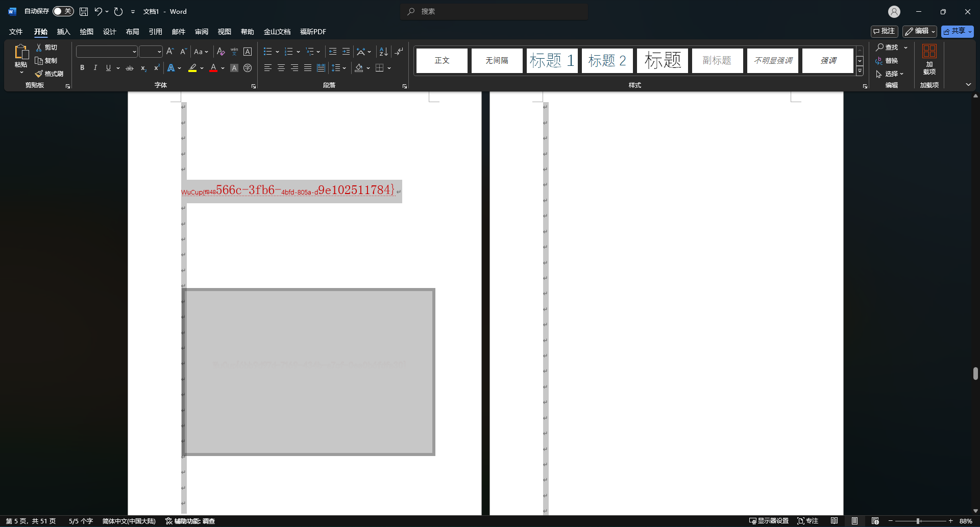Open the numbered list dropdown

[x=298, y=52]
